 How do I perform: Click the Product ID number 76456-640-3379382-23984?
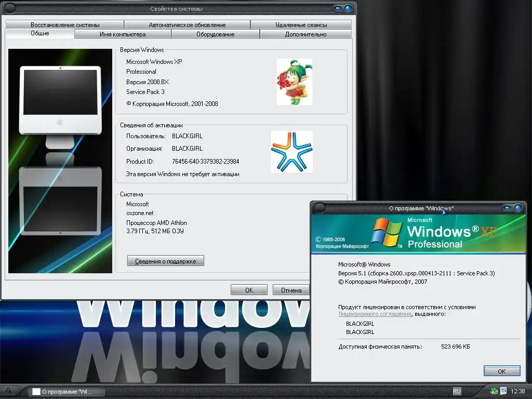click(x=206, y=162)
